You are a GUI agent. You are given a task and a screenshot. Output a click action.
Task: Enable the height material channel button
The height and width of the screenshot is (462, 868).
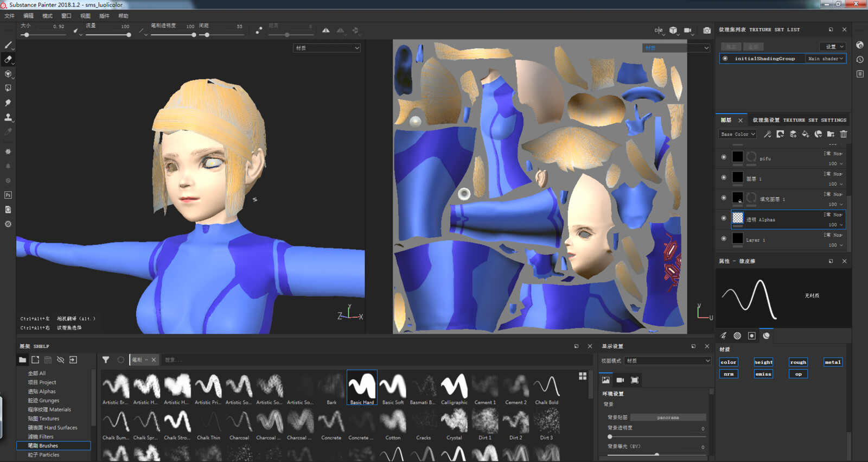coord(763,362)
